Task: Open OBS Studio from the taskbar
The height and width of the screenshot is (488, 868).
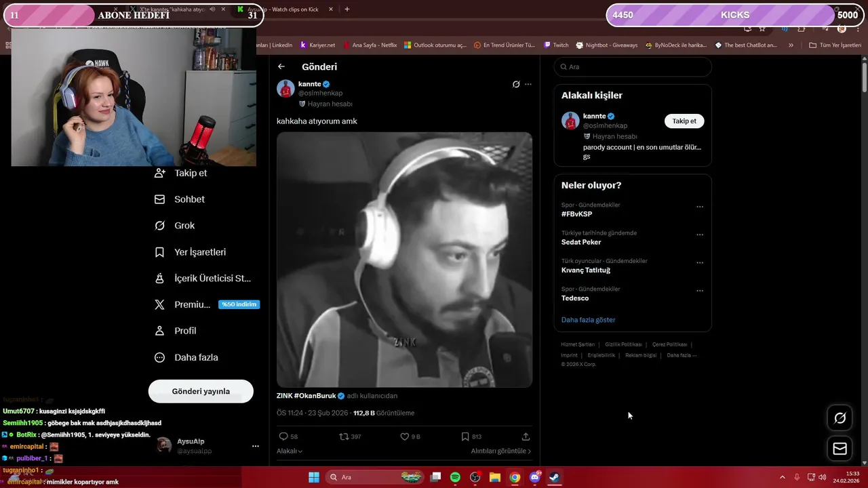Action: pos(475,477)
